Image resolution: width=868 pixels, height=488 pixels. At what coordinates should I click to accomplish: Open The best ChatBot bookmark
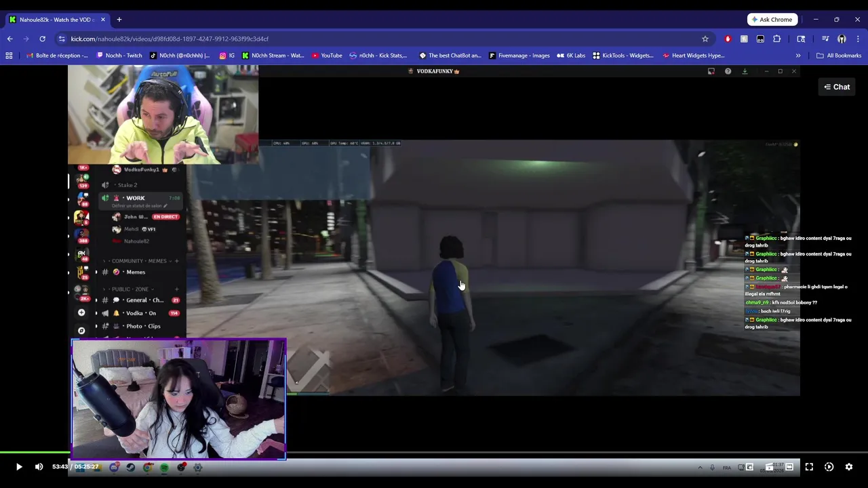tap(450, 56)
